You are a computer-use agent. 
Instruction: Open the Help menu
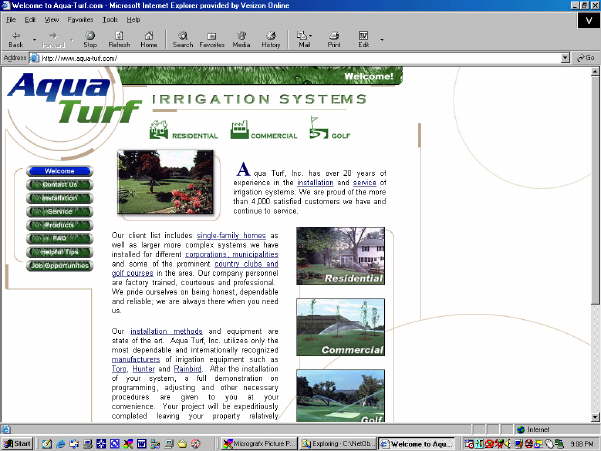[x=133, y=20]
